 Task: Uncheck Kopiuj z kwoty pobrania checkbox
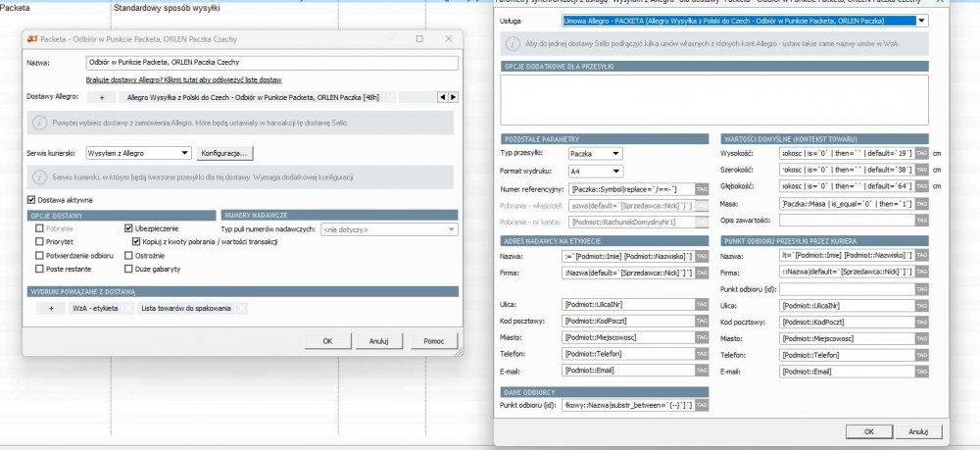136,242
